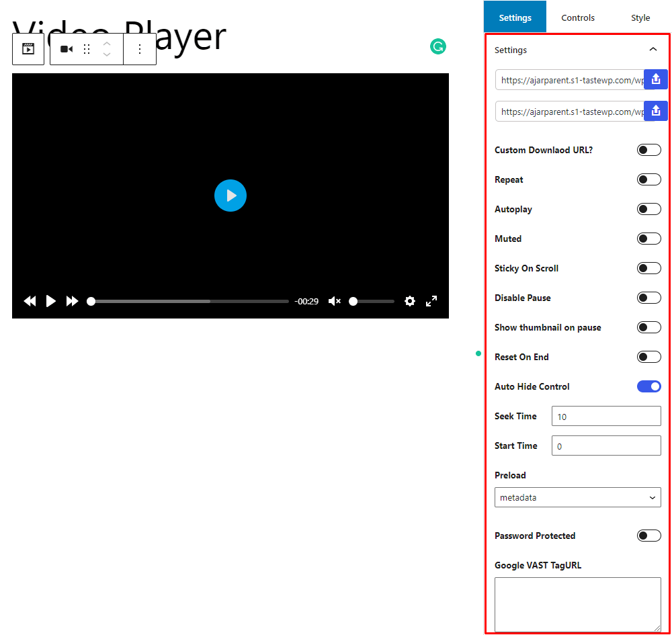Mute the video using the speaker button
The width and height of the screenshot is (672, 635).
334,301
